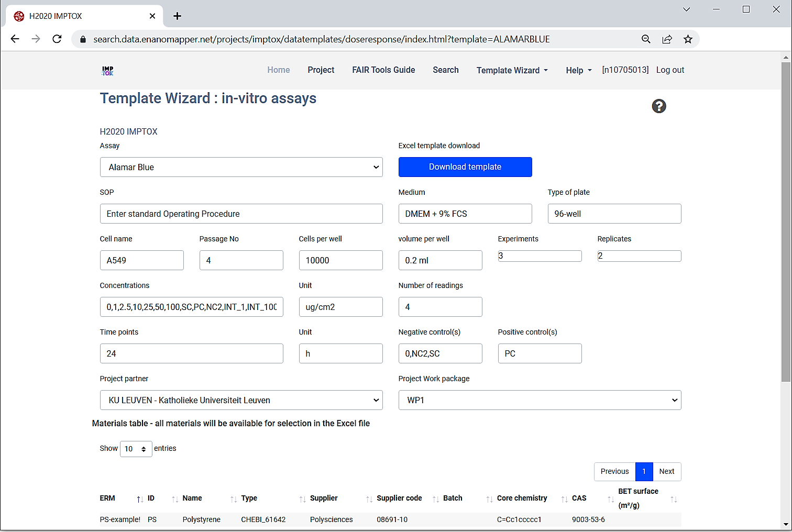Click the share page icon in address bar
The image size is (792, 532).
667,39
